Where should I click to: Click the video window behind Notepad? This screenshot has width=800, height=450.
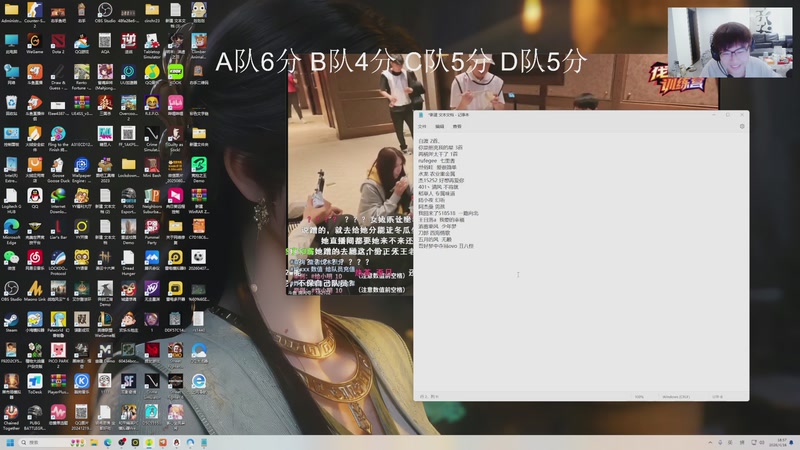[349, 173]
